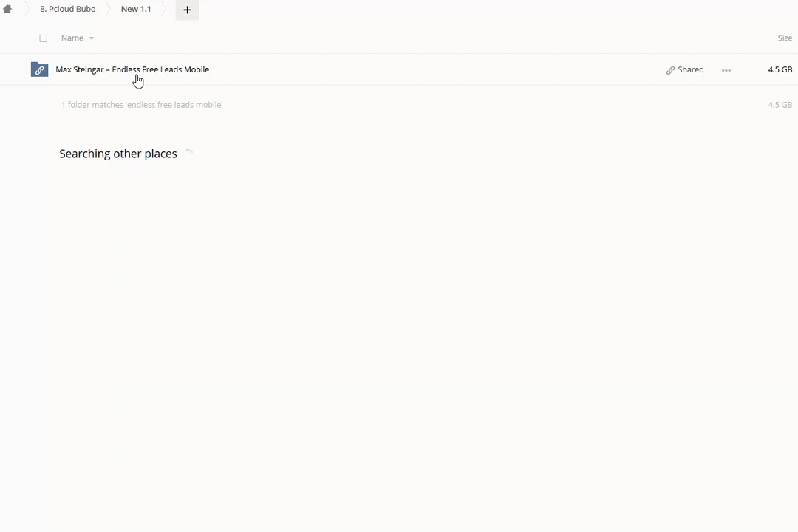This screenshot has height=532, width=798.
Task: Go to the Home folder icon
Action: [7, 9]
